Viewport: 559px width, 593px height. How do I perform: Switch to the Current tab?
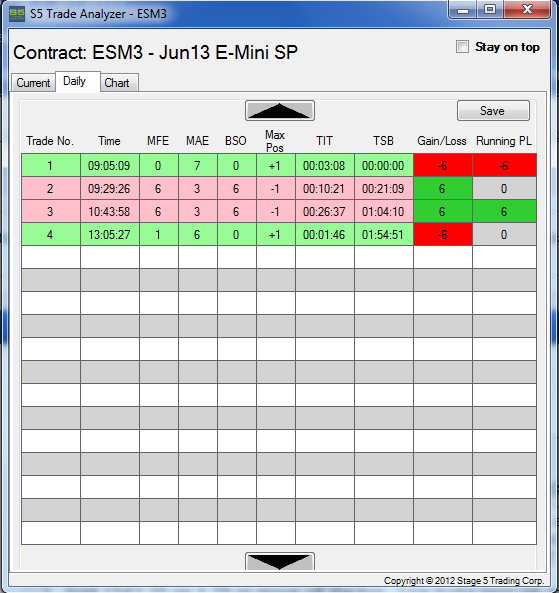33,82
